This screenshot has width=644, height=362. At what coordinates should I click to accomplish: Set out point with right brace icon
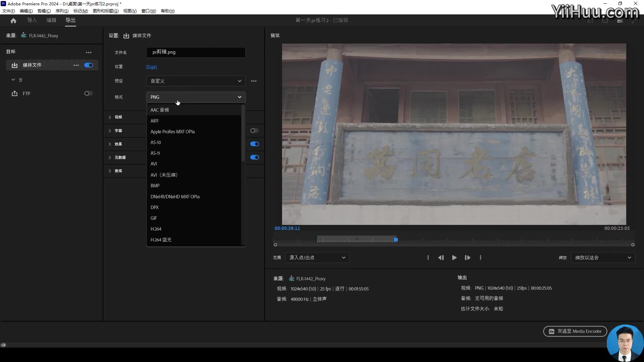pyautogui.click(x=480, y=258)
